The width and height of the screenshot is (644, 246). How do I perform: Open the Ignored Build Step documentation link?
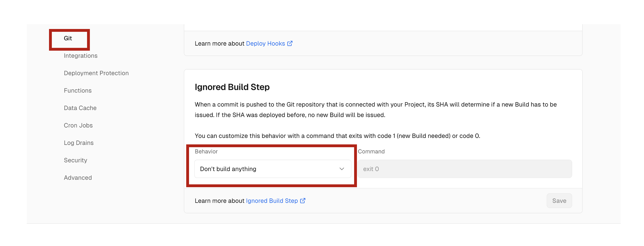coord(272,201)
